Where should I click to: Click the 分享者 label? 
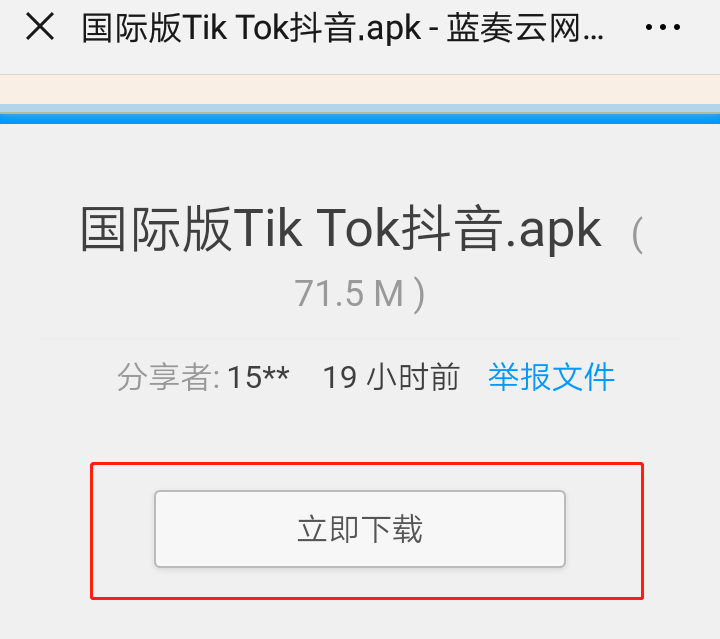pyautogui.click(x=164, y=377)
